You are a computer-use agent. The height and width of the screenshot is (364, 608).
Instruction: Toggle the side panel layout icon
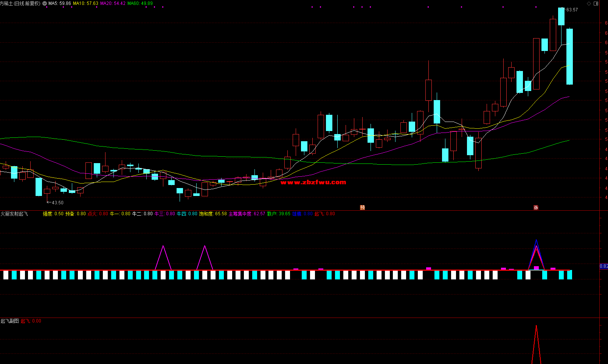596,3
